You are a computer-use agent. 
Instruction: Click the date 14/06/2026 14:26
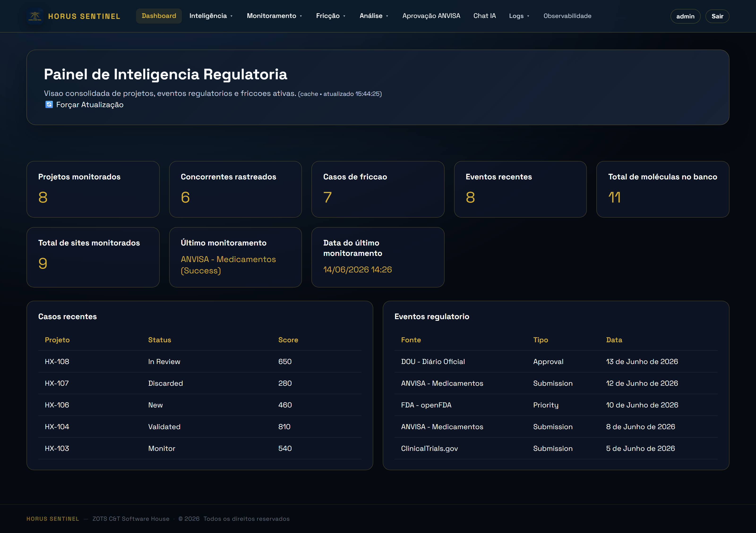[x=357, y=270]
